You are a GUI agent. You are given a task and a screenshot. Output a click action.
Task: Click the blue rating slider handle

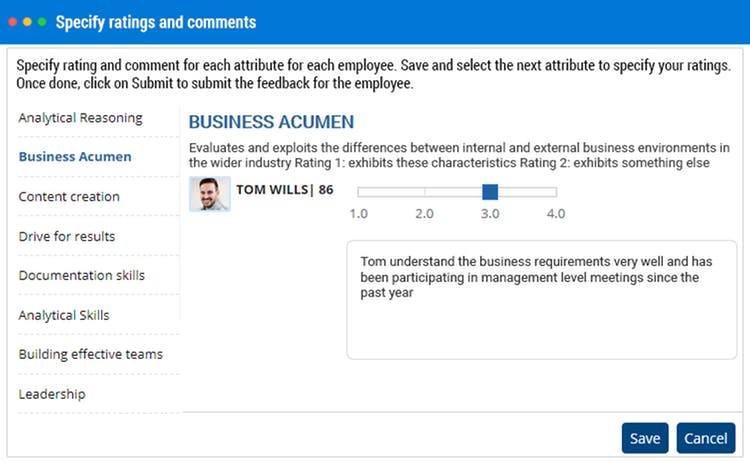[x=490, y=191]
